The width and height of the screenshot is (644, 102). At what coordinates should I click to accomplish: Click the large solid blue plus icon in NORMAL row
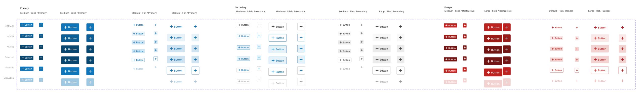click(x=90, y=27)
